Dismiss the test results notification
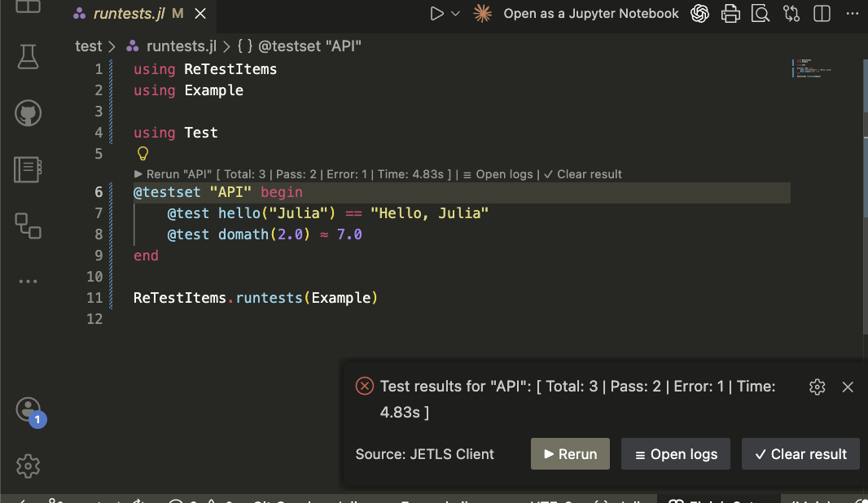The image size is (868, 503). [x=848, y=387]
